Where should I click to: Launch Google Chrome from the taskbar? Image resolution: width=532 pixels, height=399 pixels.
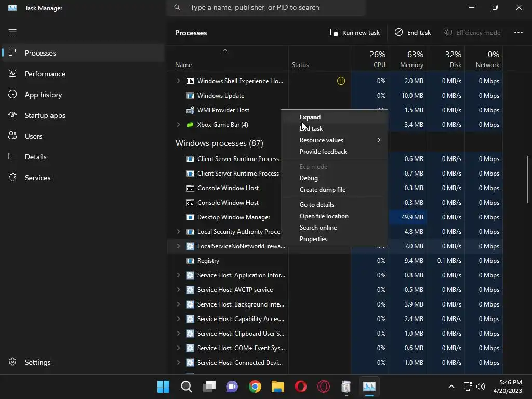coord(255,387)
